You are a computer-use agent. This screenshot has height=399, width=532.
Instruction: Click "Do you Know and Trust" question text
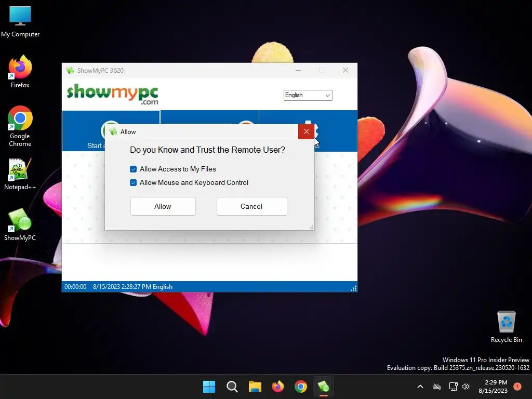pos(208,150)
